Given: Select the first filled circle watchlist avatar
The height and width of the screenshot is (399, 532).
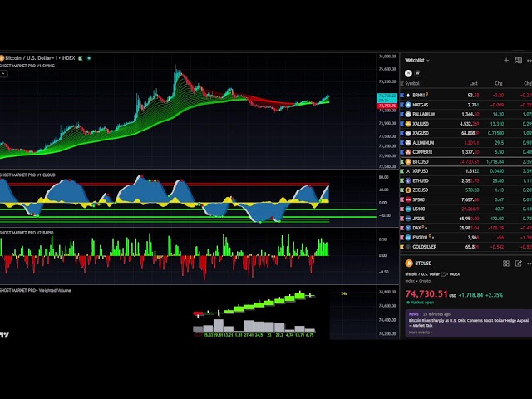Looking at the screenshot, I should tap(408, 73).
